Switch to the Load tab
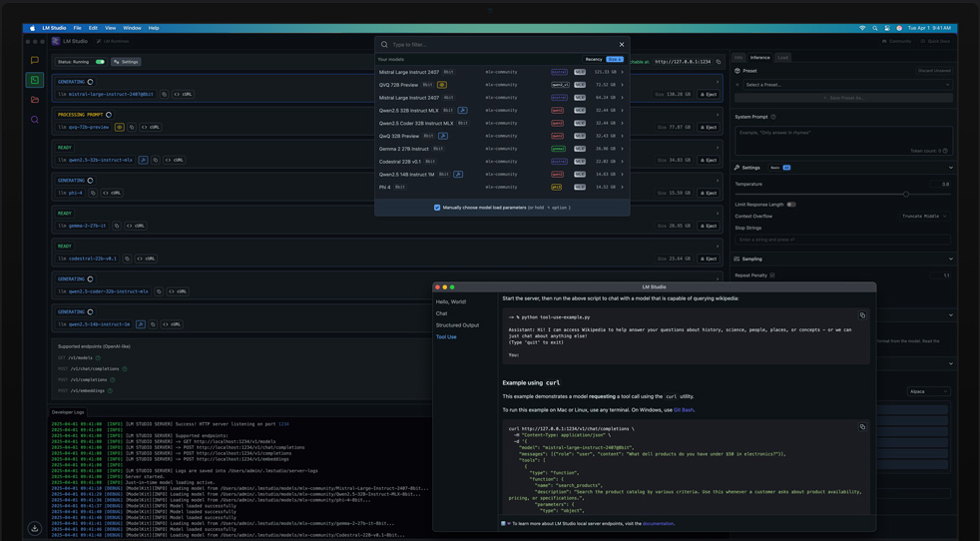The width and height of the screenshot is (980, 541). point(782,58)
